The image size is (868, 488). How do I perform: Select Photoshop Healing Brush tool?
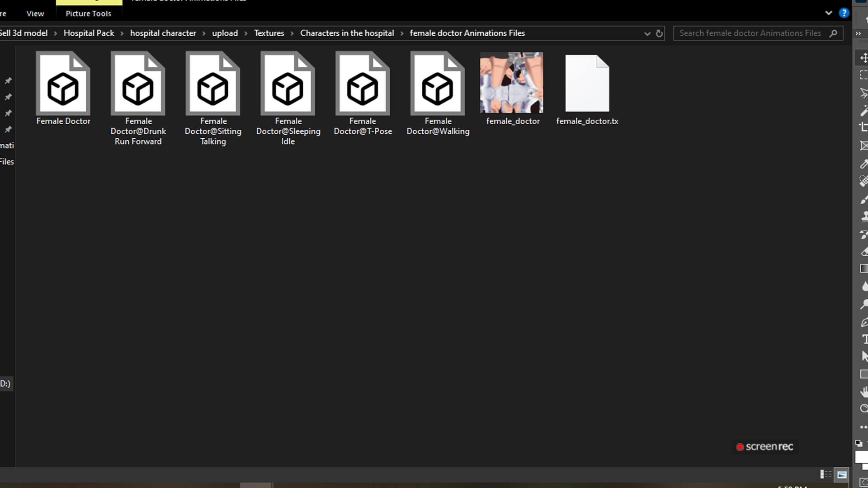[863, 181]
